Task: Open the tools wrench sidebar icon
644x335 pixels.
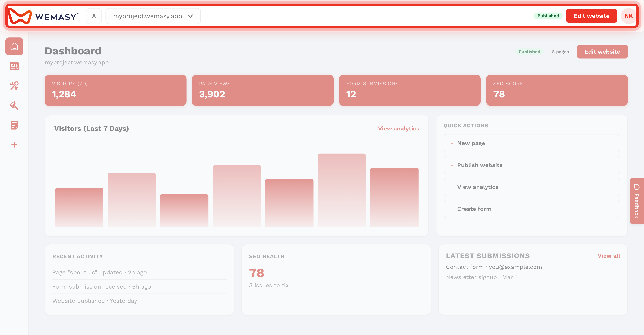Action: (x=14, y=86)
